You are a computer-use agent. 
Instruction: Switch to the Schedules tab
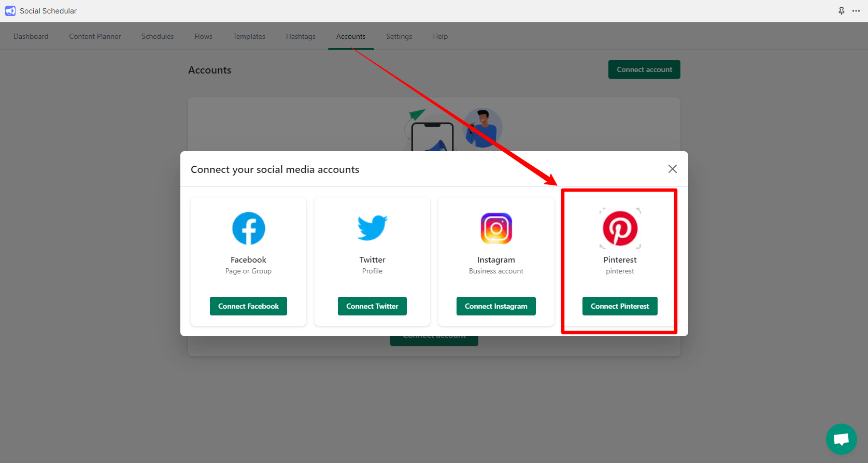(158, 36)
